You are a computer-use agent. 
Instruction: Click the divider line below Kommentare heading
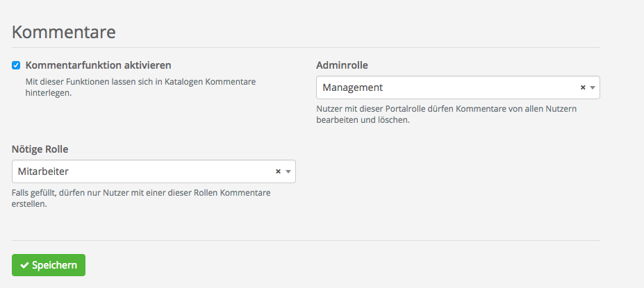point(306,47)
